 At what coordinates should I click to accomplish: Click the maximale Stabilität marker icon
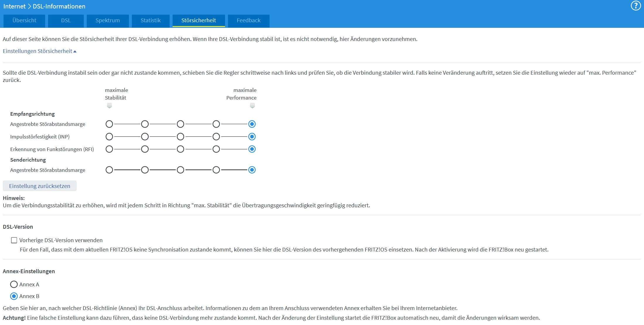tap(109, 105)
